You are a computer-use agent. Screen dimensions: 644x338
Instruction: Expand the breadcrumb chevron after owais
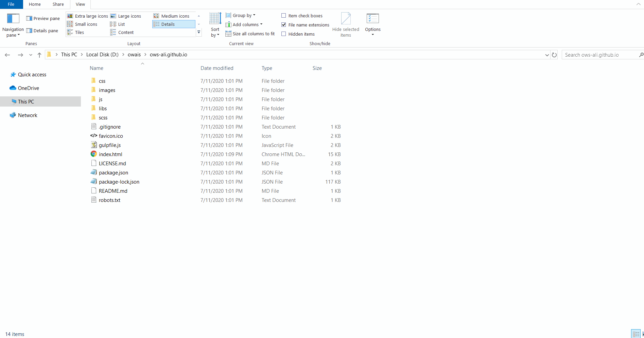[x=145, y=55]
